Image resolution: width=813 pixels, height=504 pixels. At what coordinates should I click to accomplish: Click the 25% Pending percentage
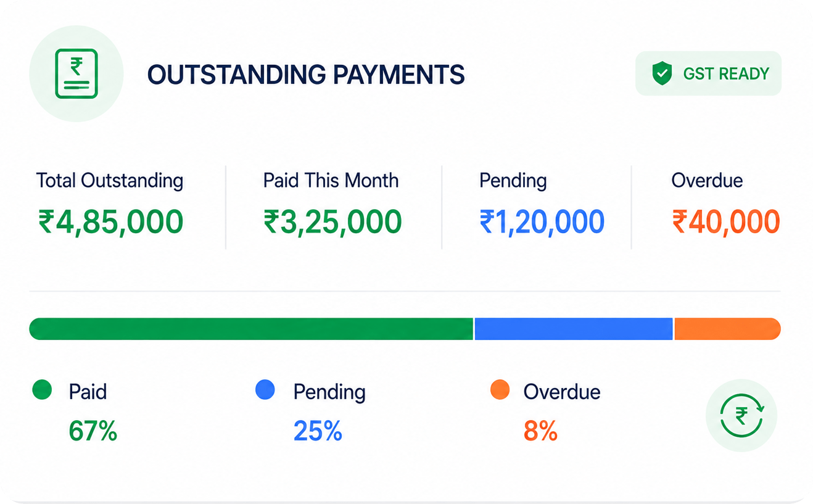click(318, 431)
